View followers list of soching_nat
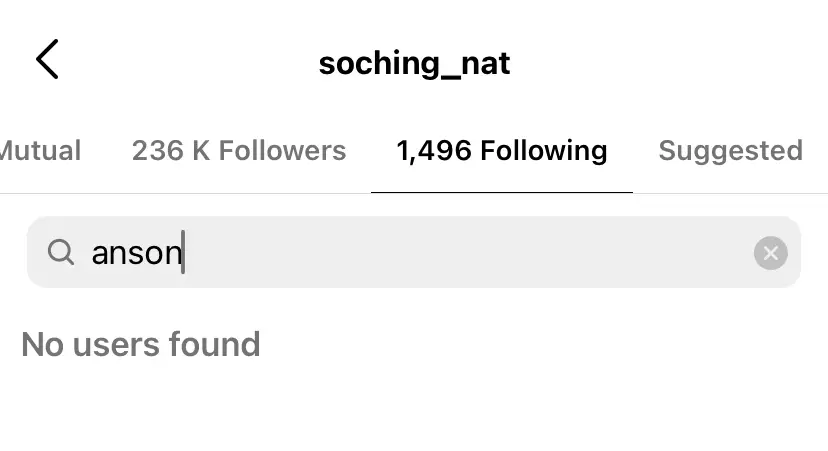 [239, 151]
